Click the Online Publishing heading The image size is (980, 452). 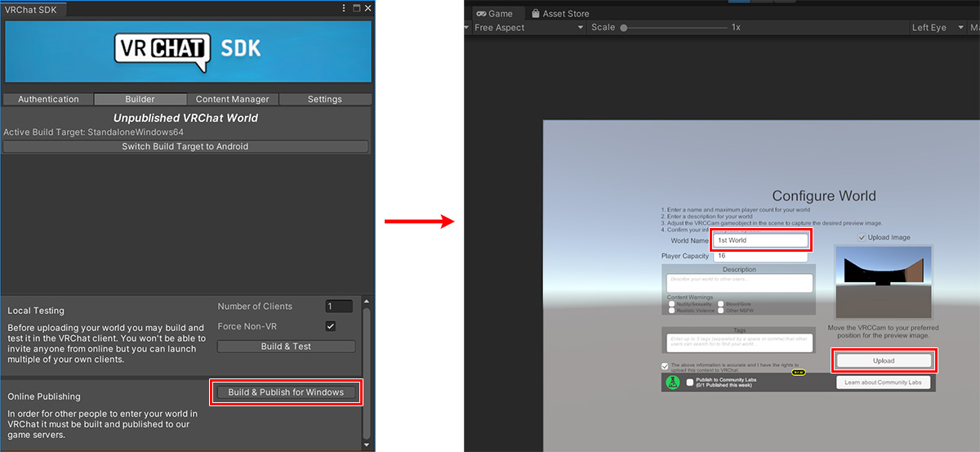click(44, 396)
